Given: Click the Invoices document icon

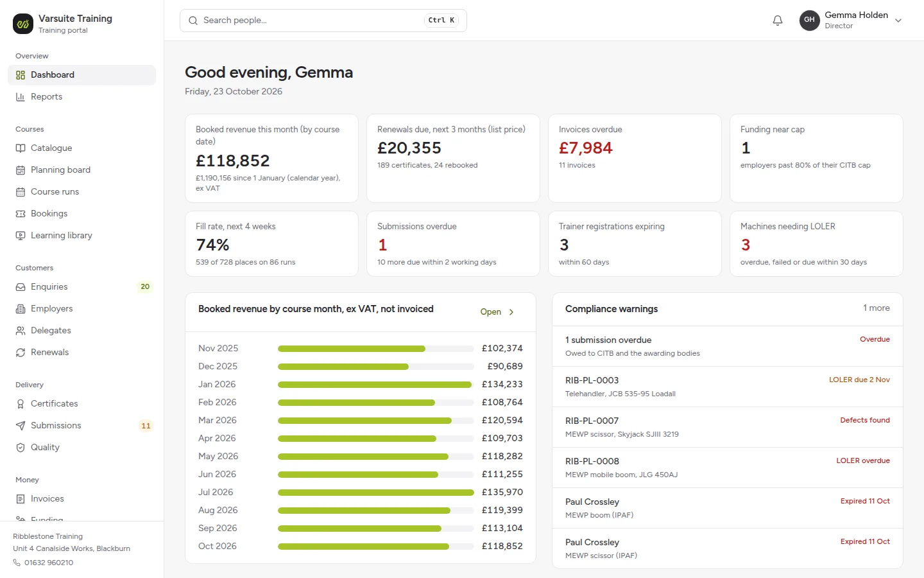Looking at the screenshot, I should pyautogui.click(x=21, y=499).
